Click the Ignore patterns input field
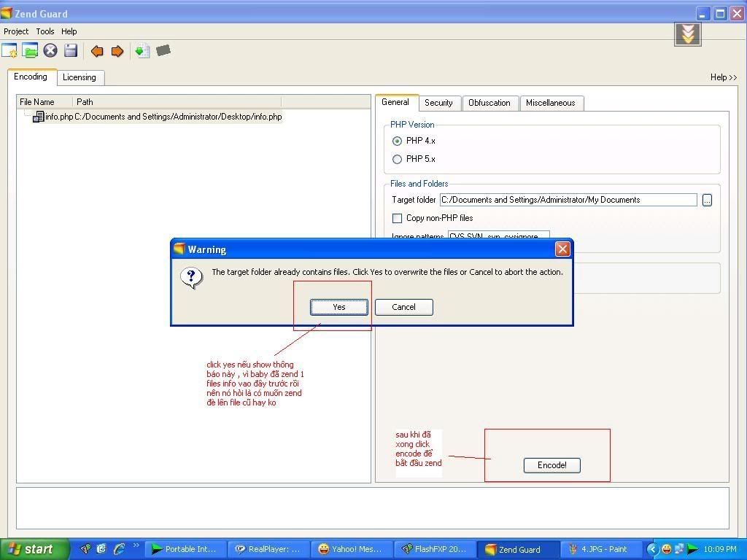747x560 pixels. click(499, 236)
